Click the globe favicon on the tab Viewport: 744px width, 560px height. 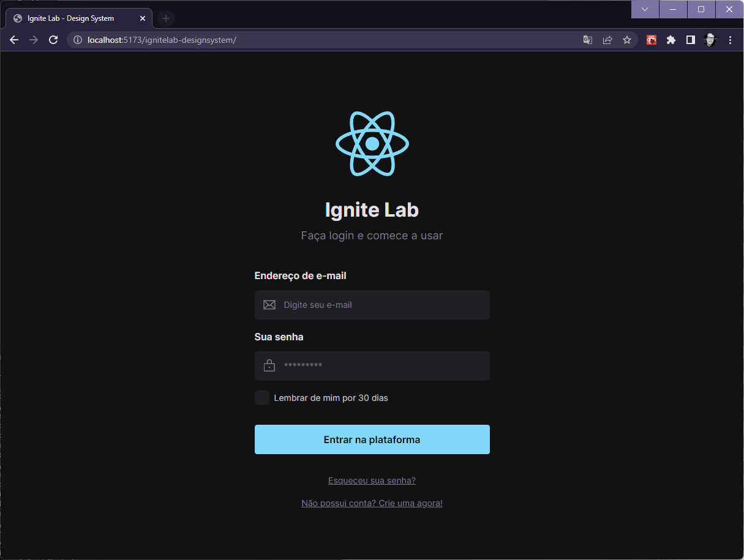18,18
